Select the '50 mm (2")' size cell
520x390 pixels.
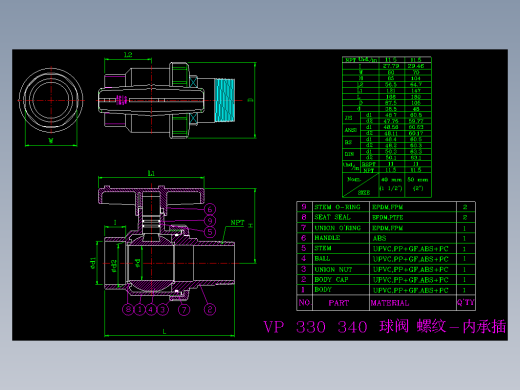click(x=418, y=184)
